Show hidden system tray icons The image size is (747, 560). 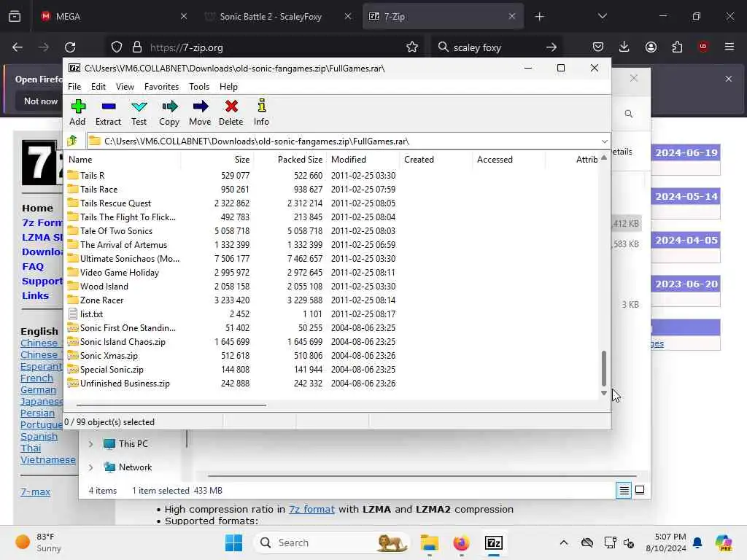564,542
